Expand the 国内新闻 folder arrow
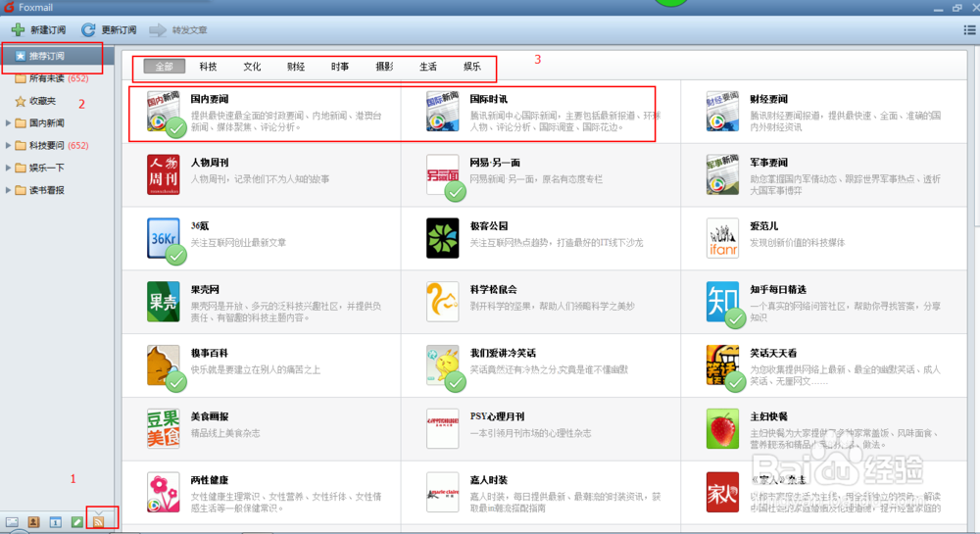Viewport: 980px width, 534px height. coord(8,123)
